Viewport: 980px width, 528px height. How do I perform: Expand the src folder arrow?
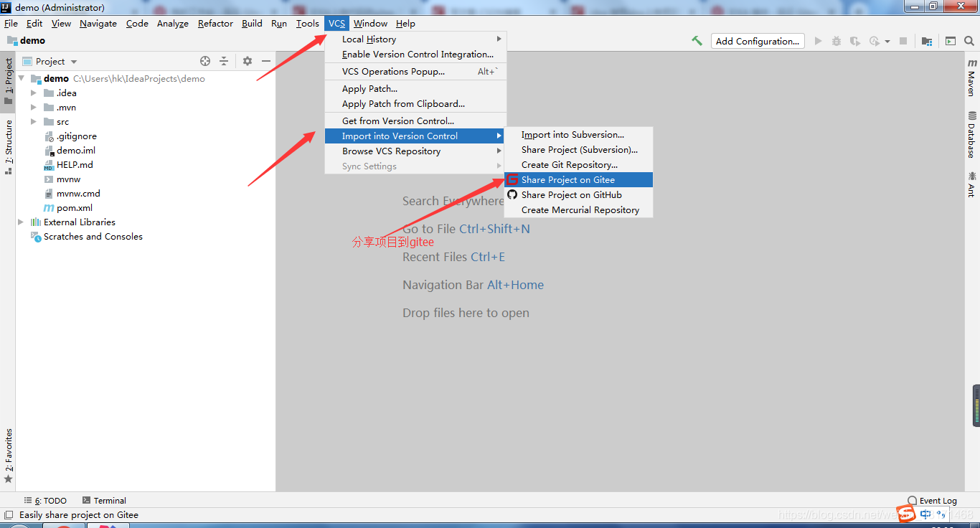[x=34, y=121]
